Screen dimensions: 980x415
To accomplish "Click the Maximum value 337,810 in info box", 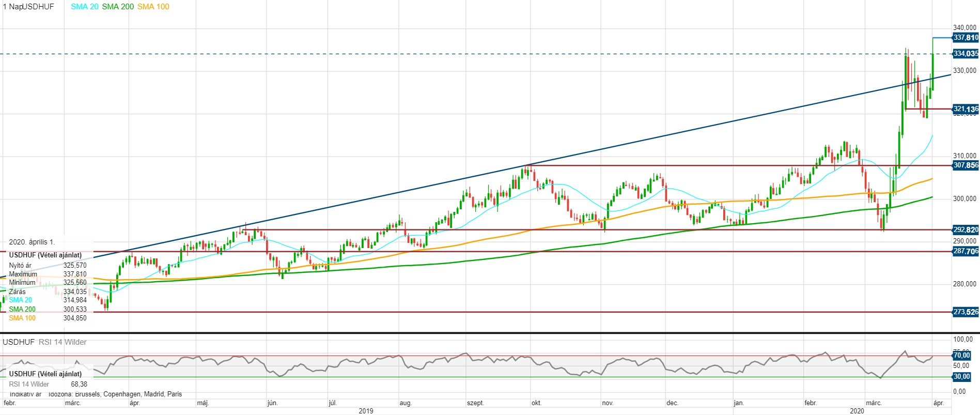I will tap(75, 274).
